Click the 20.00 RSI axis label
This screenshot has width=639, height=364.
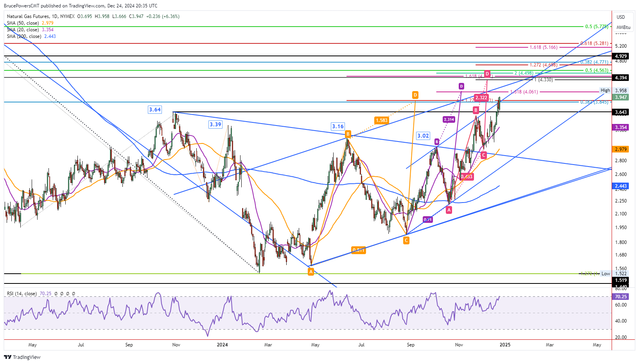click(621, 337)
